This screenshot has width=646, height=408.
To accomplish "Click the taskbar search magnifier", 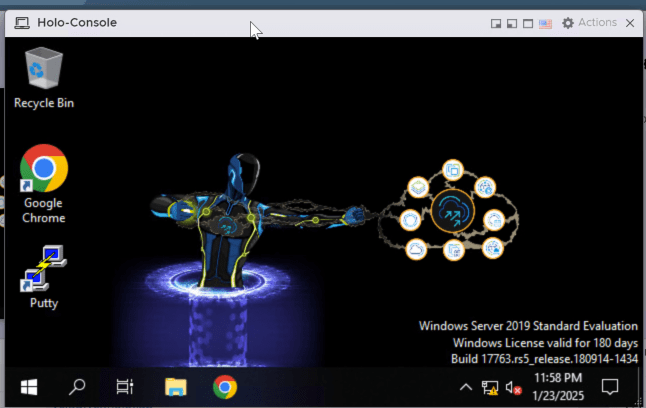I will (77, 387).
